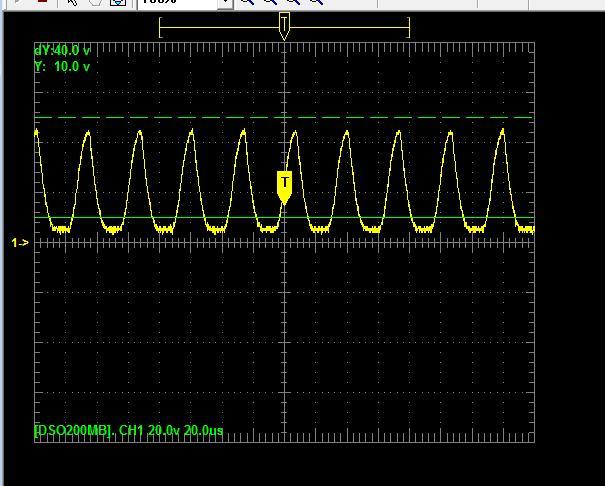Click the pointer arrow tool in the toolbar

point(72,2)
